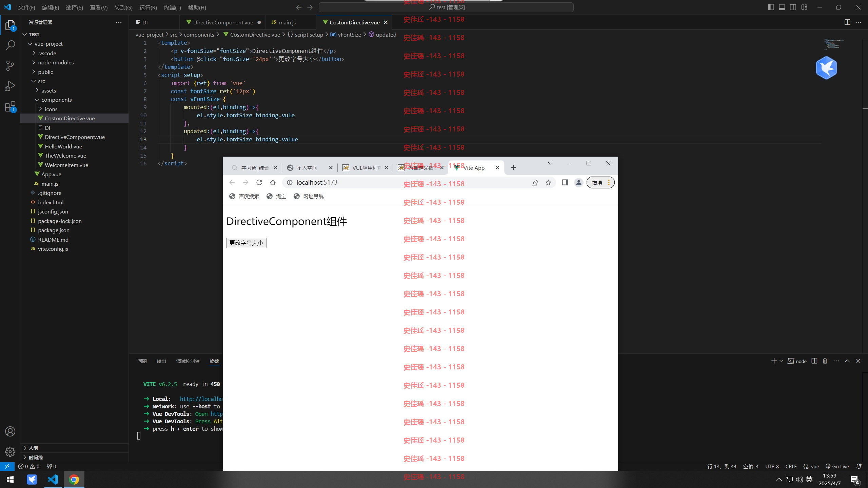Open 文件(F) menu
The image size is (868, 488).
click(26, 7)
